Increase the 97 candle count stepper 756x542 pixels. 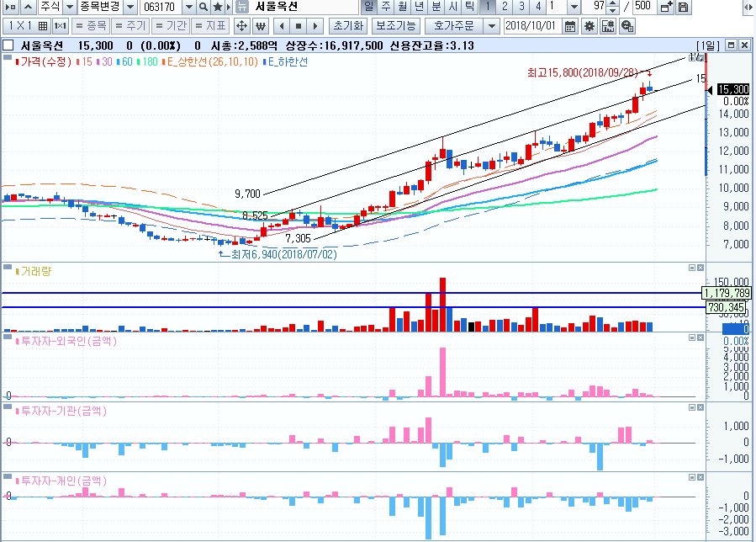(x=612, y=3)
